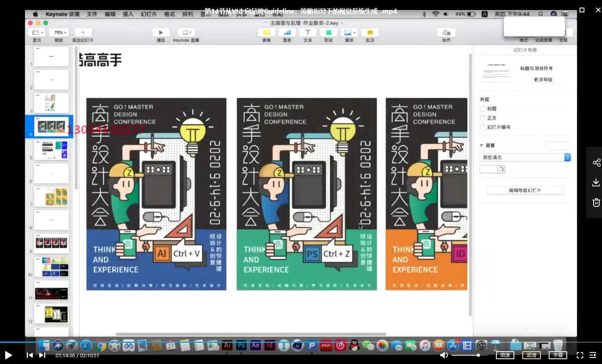
Task: Toggle the 幻灯片编号 checkbox
Action: click(483, 127)
